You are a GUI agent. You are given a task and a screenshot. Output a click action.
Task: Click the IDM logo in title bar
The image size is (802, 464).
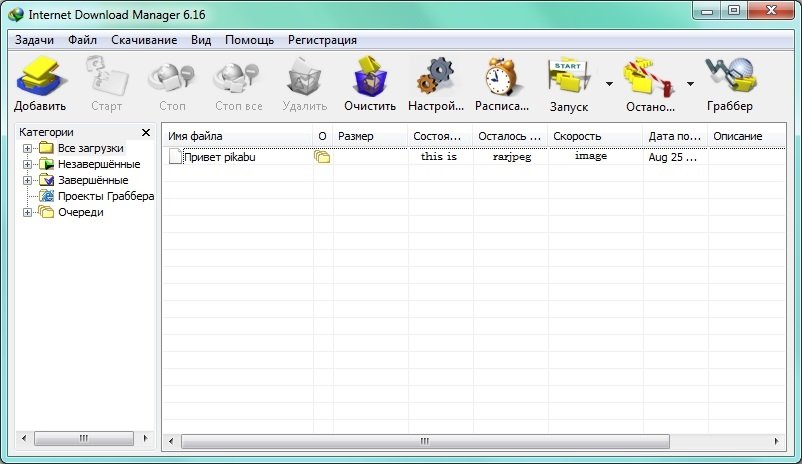point(16,14)
